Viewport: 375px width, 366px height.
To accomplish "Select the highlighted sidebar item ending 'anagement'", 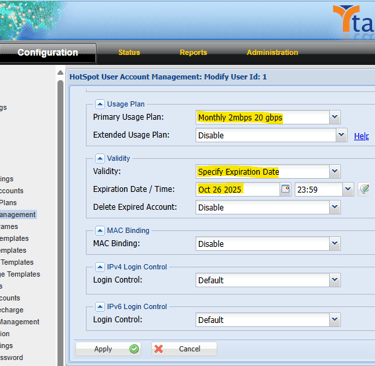I will [18, 215].
